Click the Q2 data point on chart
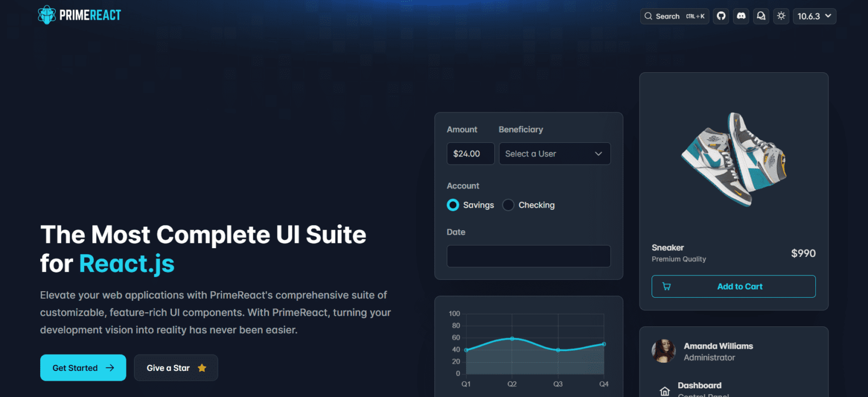868x397 pixels. point(512,338)
